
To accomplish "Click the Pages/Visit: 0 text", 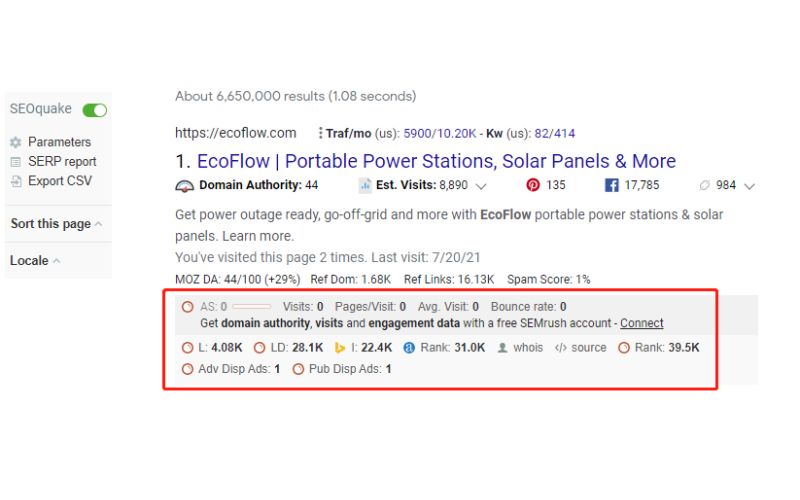I will pyautogui.click(x=370, y=307).
